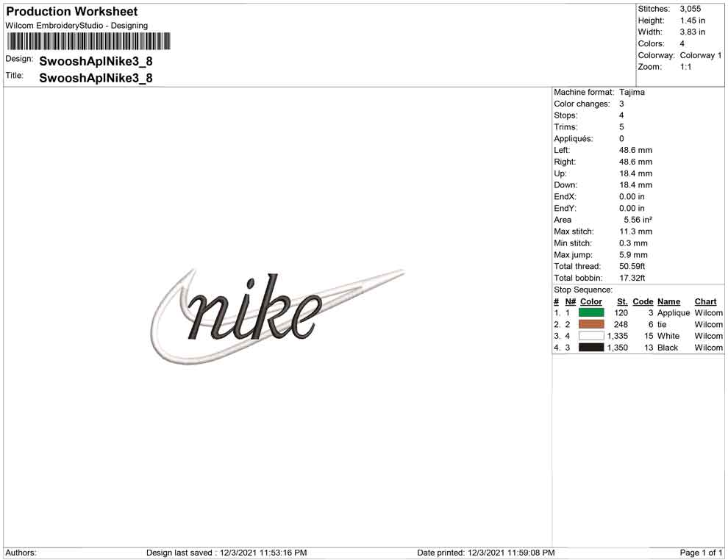Viewport: 728px width, 560px height.
Task: Click the Stitches value 3,055
Action: (x=690, y=9)
